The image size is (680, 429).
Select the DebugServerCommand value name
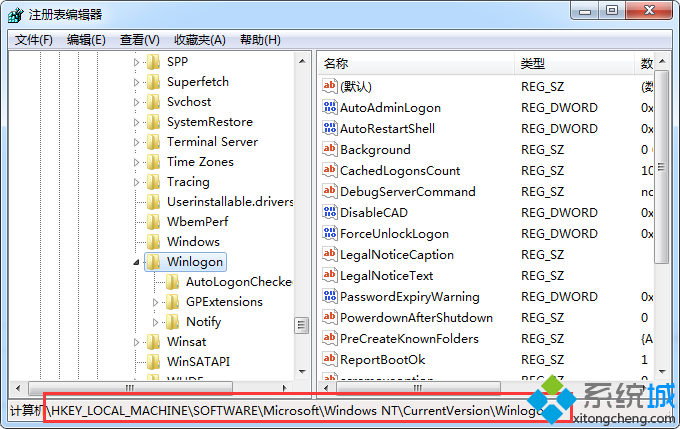[407, 191]
